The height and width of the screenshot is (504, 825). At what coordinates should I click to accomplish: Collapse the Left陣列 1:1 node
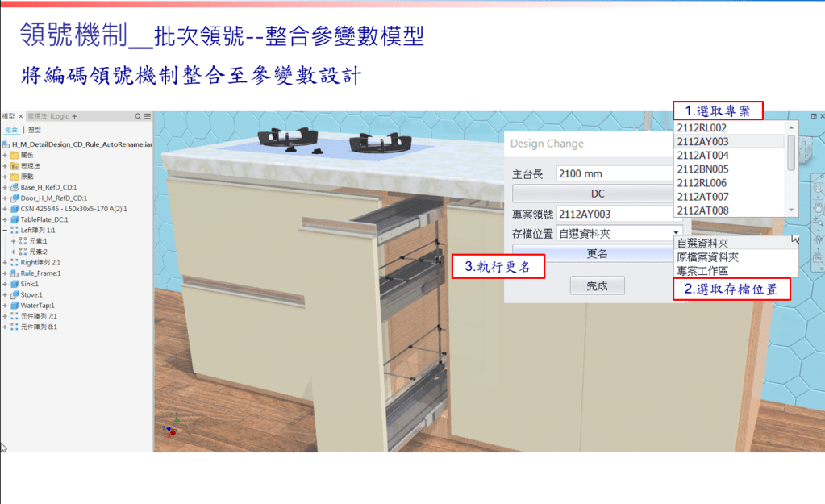click(x=5, y=231)
